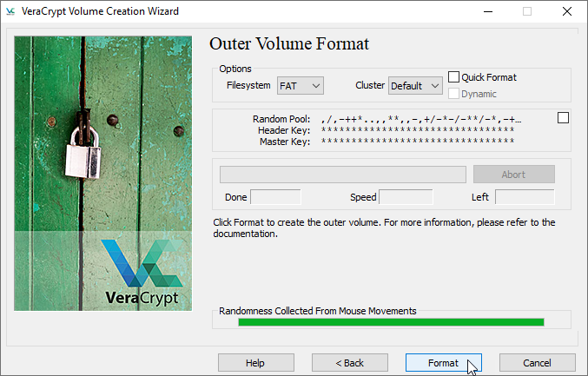Close the Volume Creation Wizard window
Screen dimensions: 588x376
(x=566, y=12)
